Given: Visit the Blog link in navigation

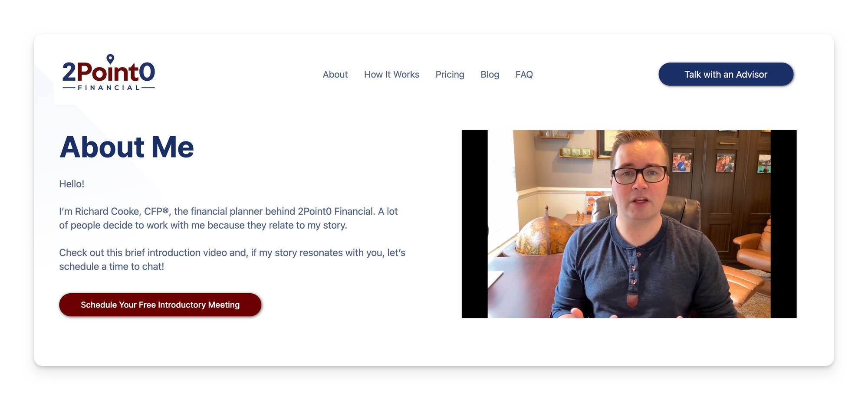Looking at the screenshot, I should (x=490, y=75).
